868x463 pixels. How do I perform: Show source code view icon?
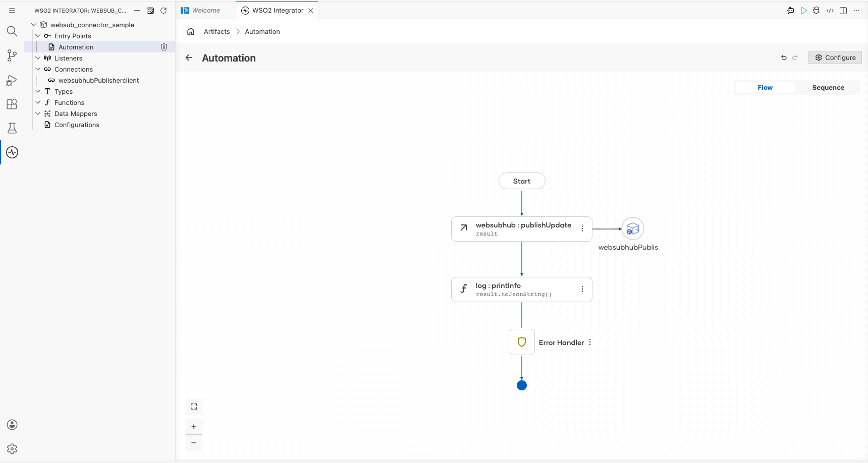[x=830, y=10]
